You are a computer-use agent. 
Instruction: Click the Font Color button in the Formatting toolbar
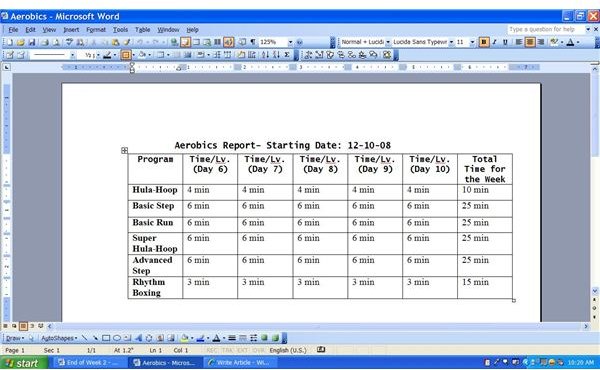pos(570,42)
